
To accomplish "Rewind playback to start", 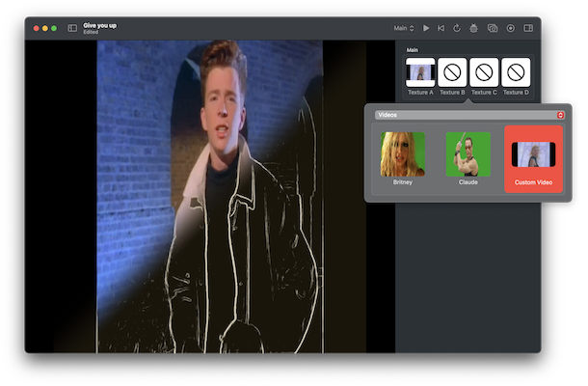I will (x=441, y=28).
